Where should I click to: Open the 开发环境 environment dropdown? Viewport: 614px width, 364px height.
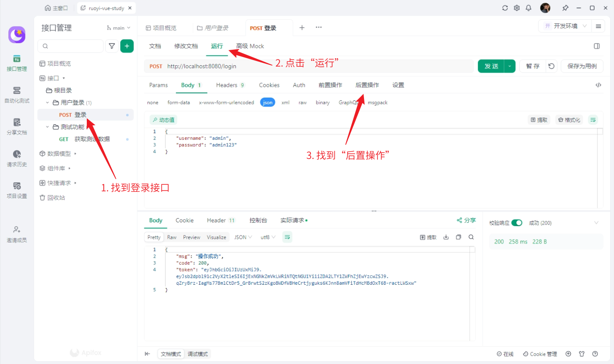tap(565, 26)
